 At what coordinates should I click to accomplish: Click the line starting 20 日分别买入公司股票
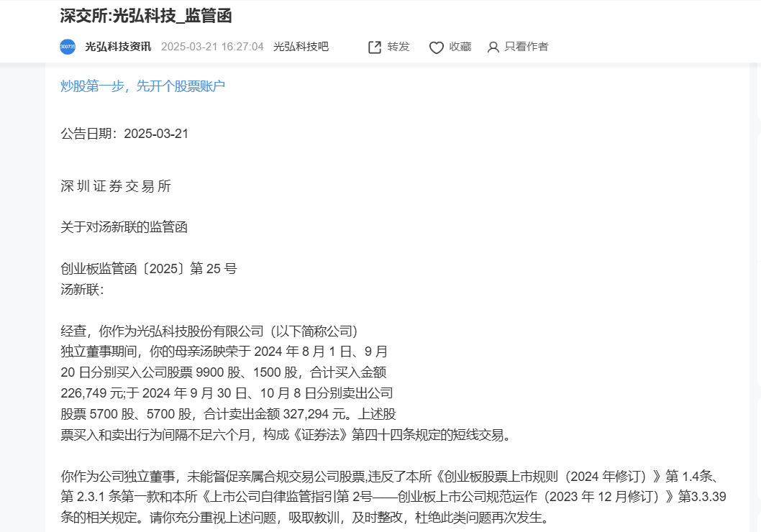[223, 372]
